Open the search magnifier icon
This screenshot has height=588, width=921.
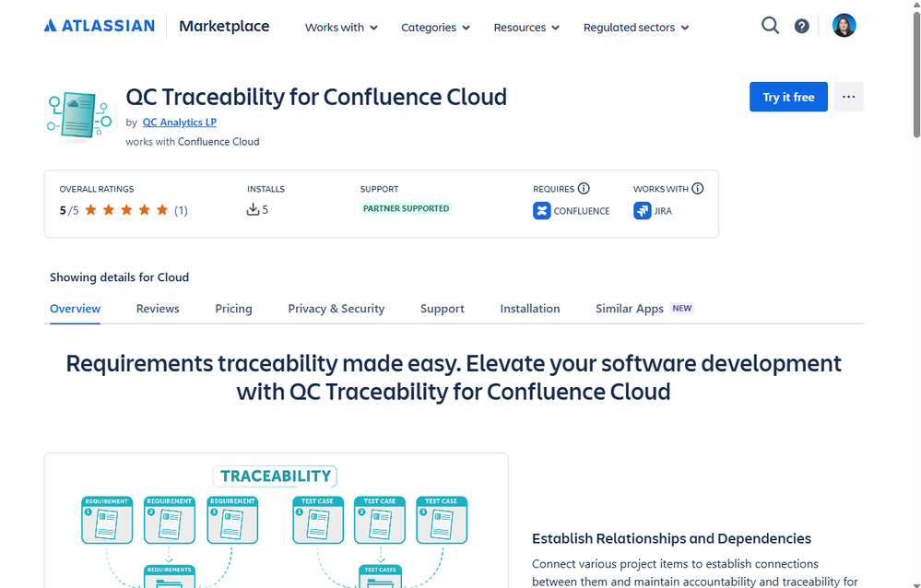[x=770, y=26]
